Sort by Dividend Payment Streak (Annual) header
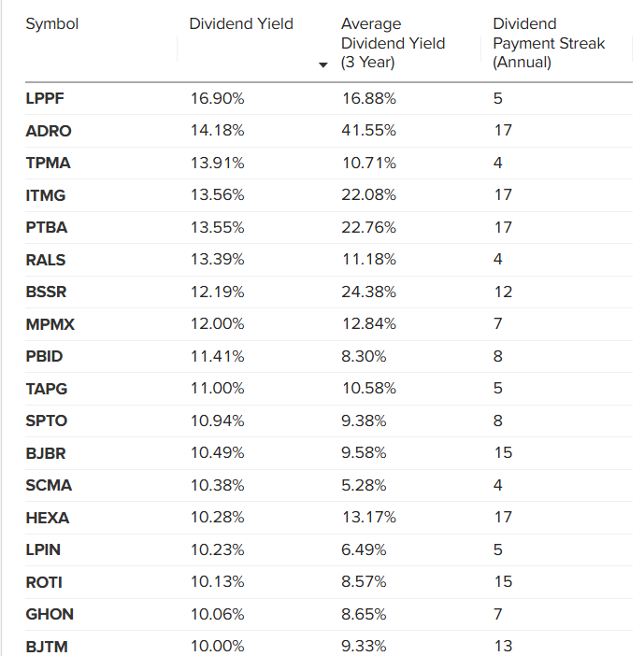Image resolution: width=644 pixels, height=656 pixels. tap(549, 43)
